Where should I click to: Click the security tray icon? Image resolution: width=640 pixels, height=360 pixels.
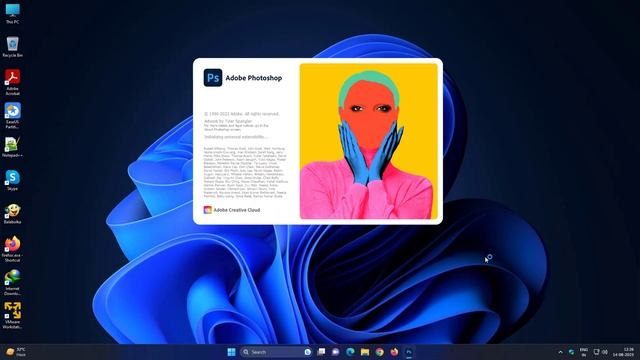click(x=571, y=352)
